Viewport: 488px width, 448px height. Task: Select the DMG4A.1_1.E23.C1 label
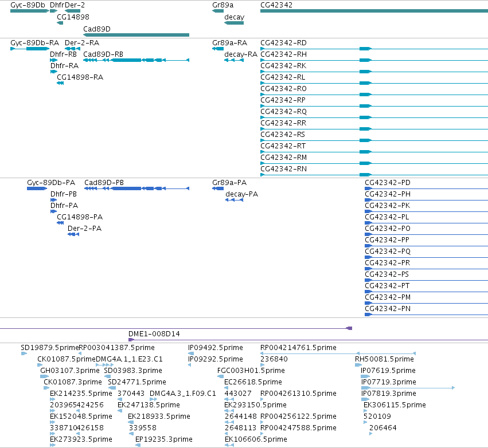[129, 359]
